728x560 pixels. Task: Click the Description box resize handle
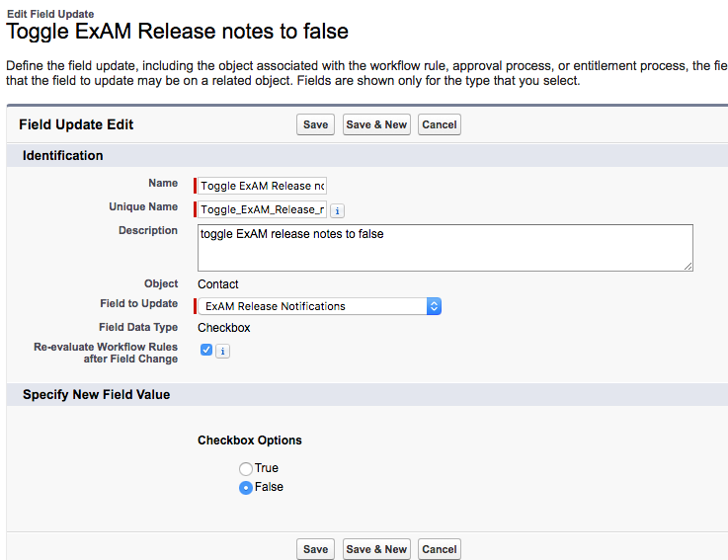coord(688,266)
